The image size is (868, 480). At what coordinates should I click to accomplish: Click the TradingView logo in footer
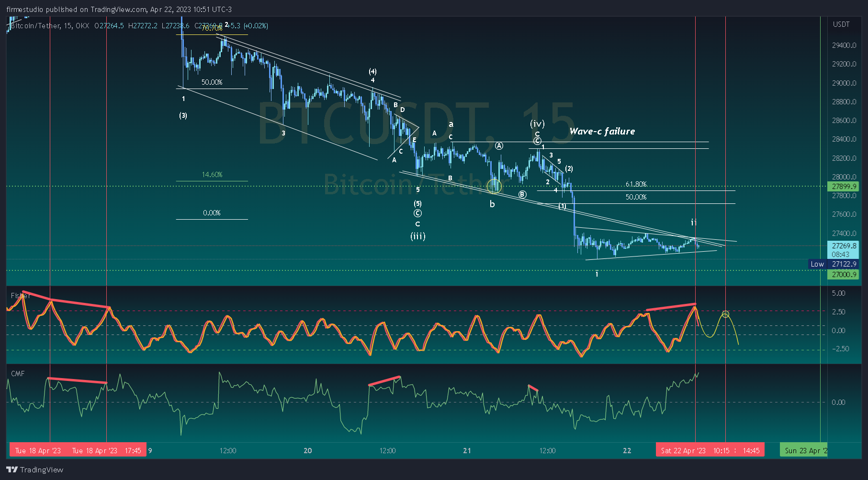[34, 469]
